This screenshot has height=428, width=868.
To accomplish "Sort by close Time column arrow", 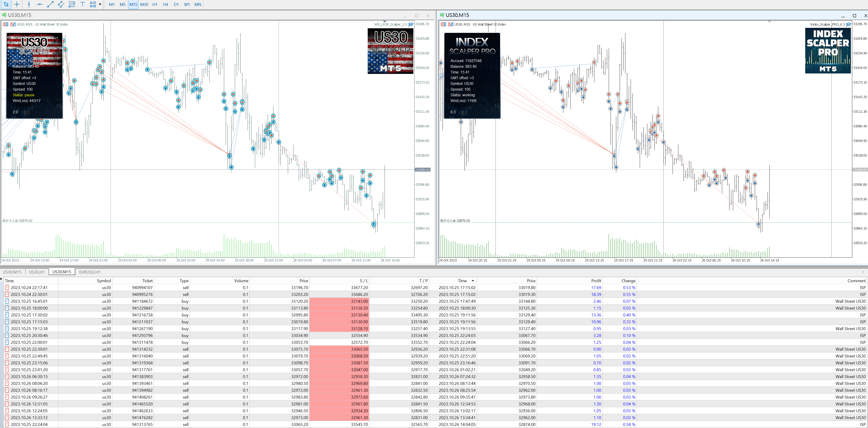I will click(473, 281).
